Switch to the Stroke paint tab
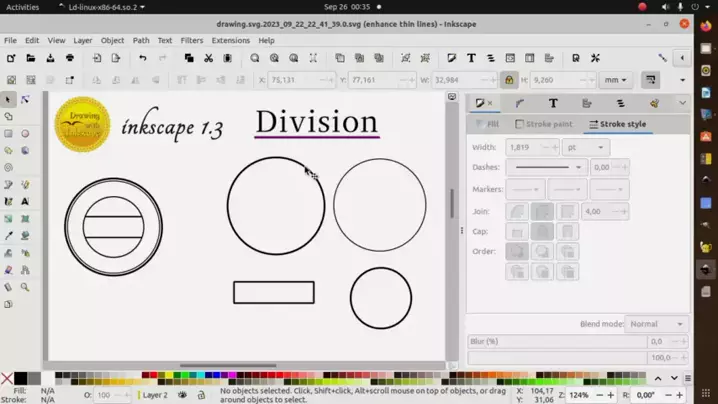 [544, 125]
